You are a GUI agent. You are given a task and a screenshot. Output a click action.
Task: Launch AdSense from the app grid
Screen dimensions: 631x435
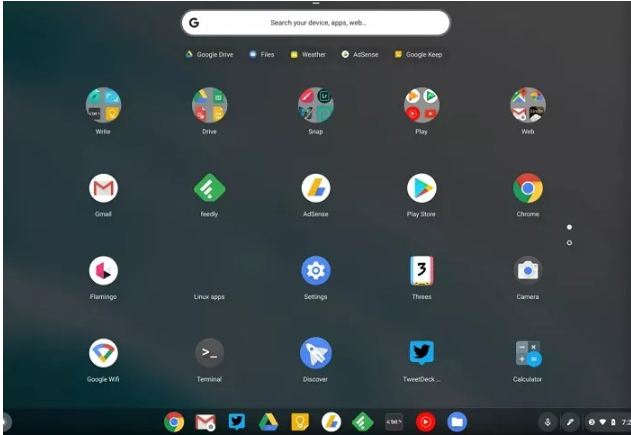coord(316,188)
